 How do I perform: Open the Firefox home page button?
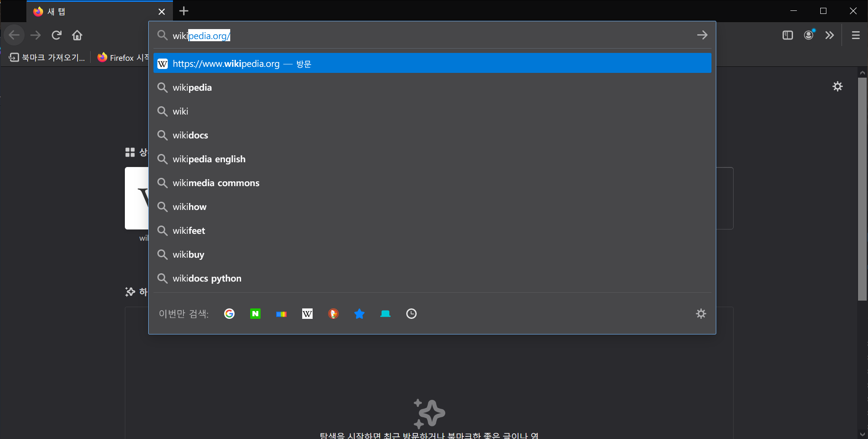(x=77, y=35)
